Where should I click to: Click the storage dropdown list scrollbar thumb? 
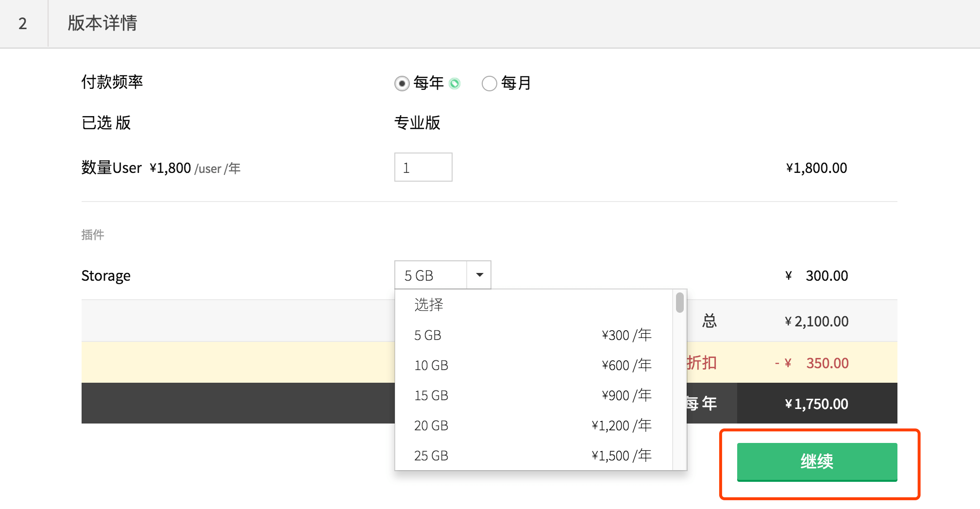pos(679,303)
